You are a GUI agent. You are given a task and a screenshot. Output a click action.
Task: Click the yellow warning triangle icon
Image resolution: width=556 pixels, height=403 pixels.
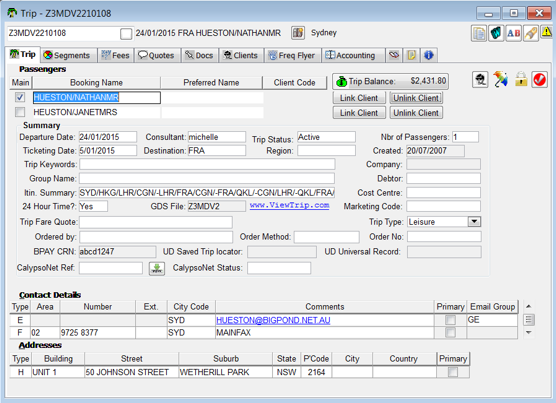(546, 32)
